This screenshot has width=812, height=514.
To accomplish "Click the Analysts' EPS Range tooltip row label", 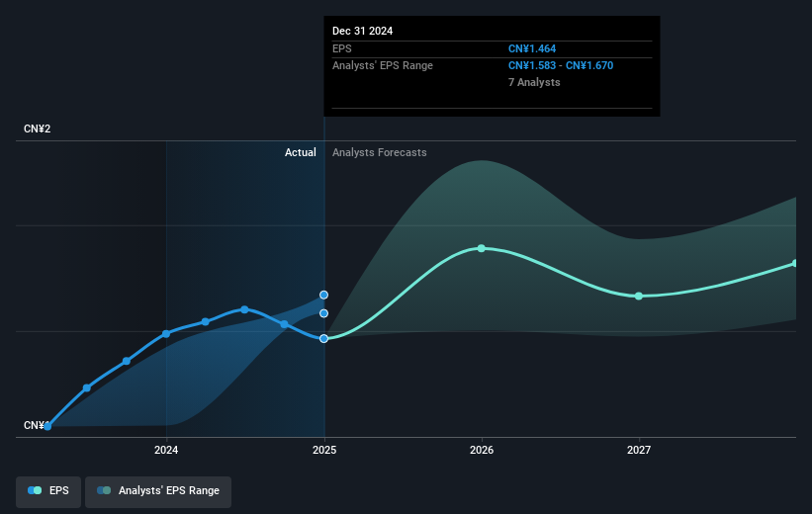I will pyautogui.click(x=383, y=66).
